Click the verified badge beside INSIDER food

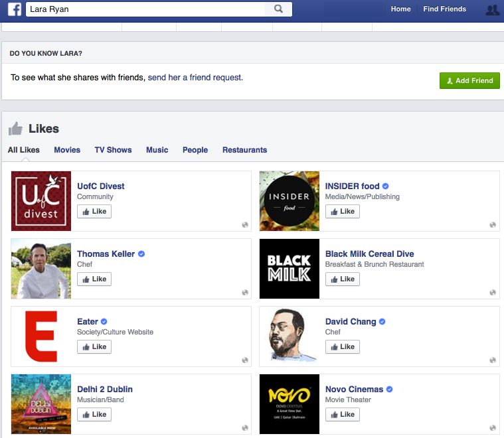pos(386,186)
